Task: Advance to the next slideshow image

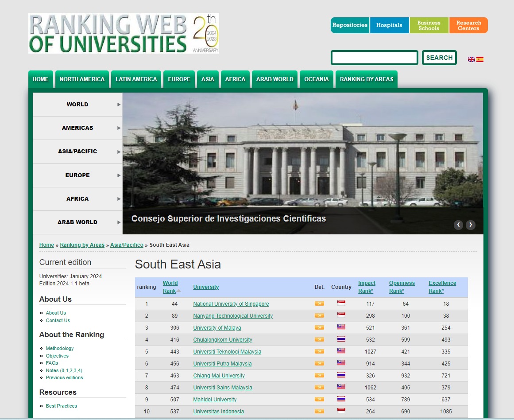Action: click(x=471, y=225)
